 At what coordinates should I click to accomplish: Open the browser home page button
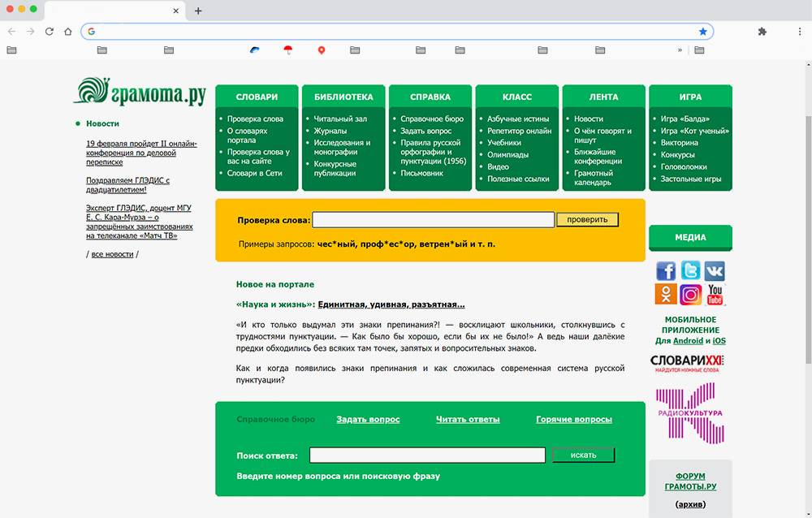68,32
